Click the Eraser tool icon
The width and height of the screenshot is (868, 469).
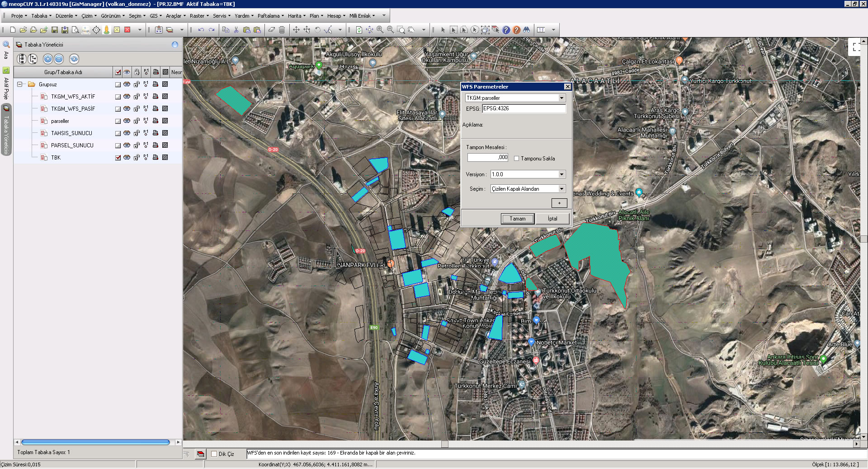click(x=271, y=30)
